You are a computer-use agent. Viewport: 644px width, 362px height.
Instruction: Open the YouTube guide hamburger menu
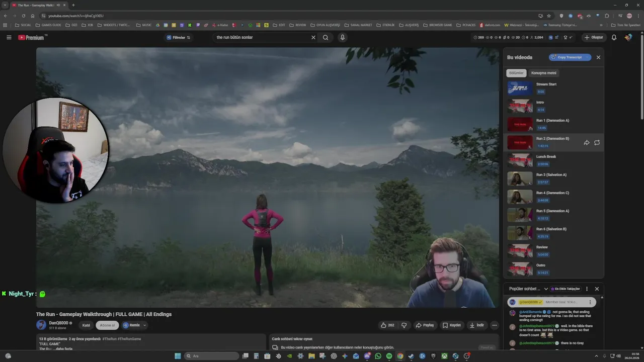tap(9, 37)
